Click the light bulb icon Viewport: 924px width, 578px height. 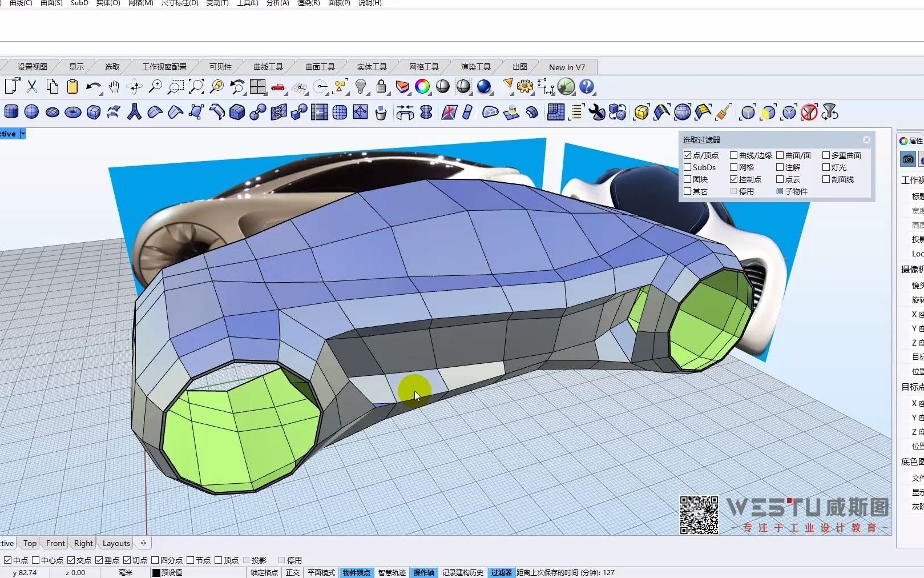(x=361, y=87)
